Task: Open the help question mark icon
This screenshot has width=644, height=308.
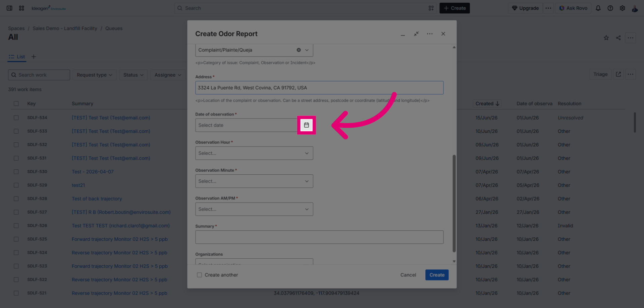Action: point(610,8)
